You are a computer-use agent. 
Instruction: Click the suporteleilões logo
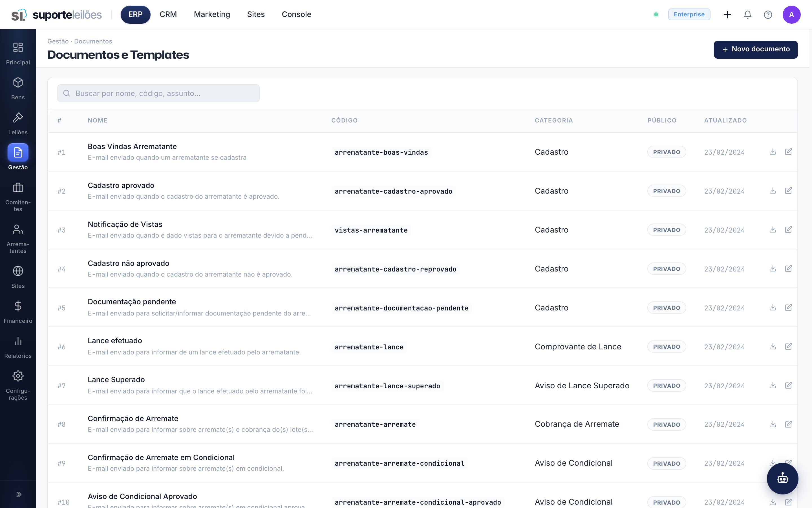(56, 14)
